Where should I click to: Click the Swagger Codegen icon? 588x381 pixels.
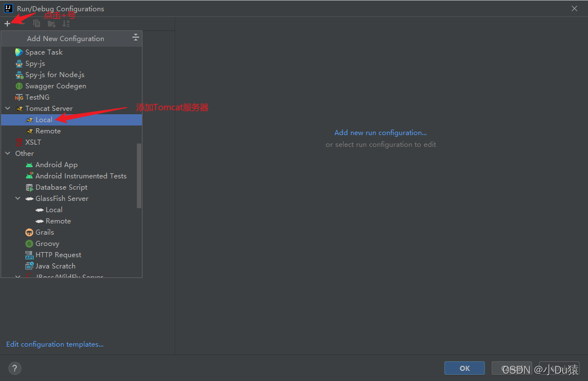coord(19,86)
